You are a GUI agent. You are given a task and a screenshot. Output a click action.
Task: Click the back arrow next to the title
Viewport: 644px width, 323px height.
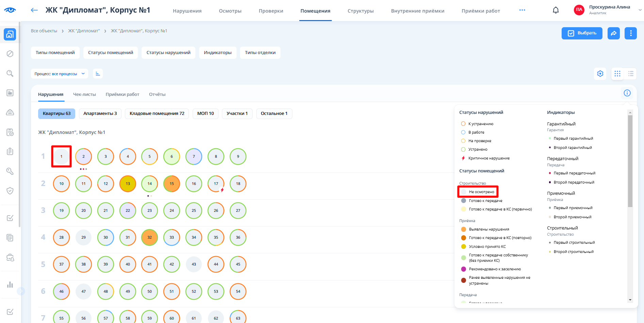pos(34,10)
